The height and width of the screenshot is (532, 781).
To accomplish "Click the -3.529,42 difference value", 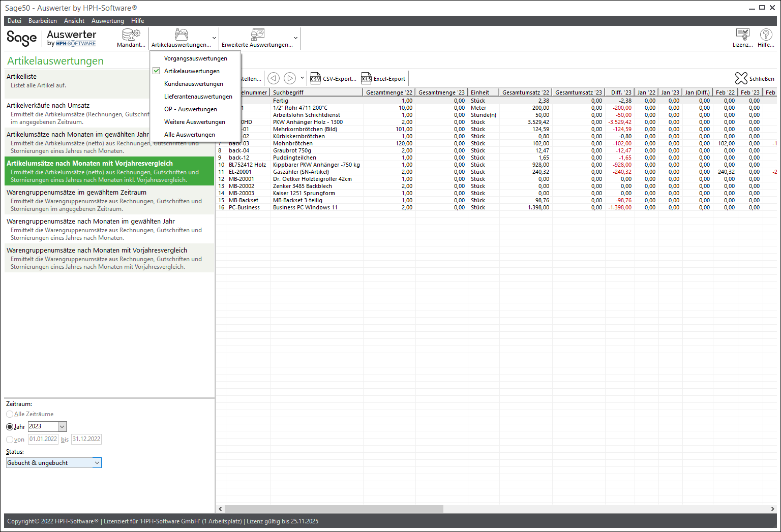I will (620, 122).
